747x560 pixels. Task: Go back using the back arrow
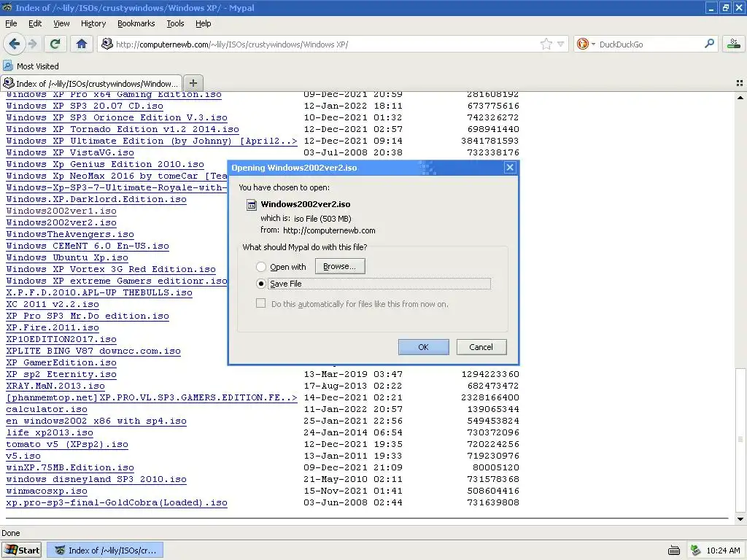[15, 44]
